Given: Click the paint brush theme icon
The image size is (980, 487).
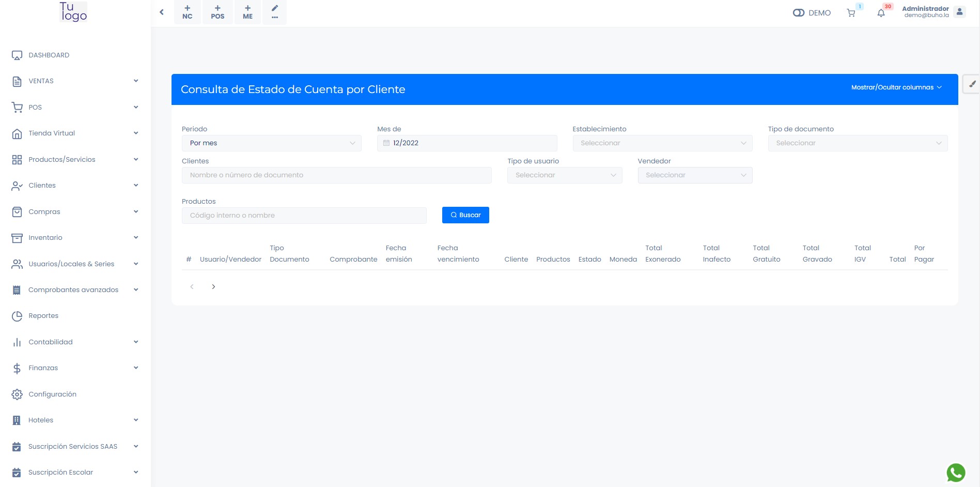Looking at the screenshot, I should (972, 84).
